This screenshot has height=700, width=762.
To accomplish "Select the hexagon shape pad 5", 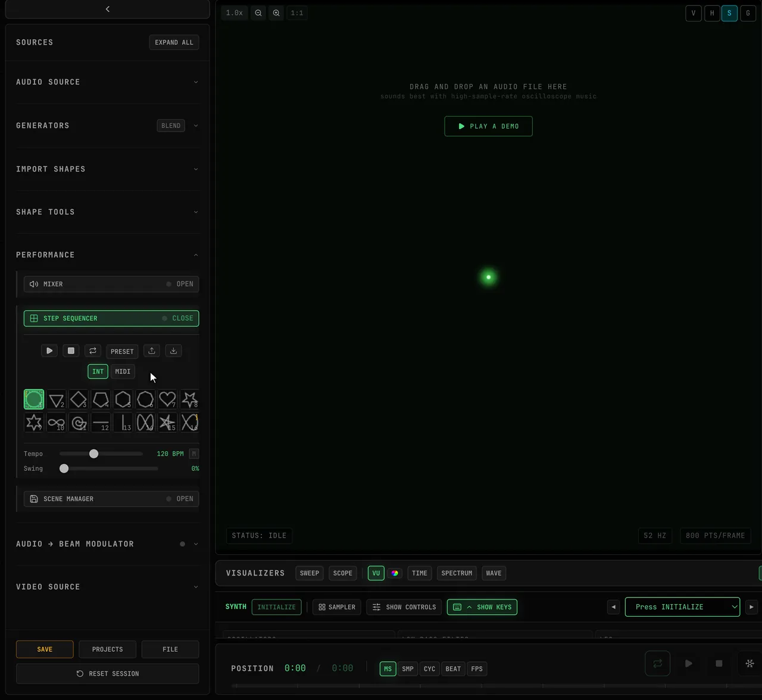I will 123,399.
